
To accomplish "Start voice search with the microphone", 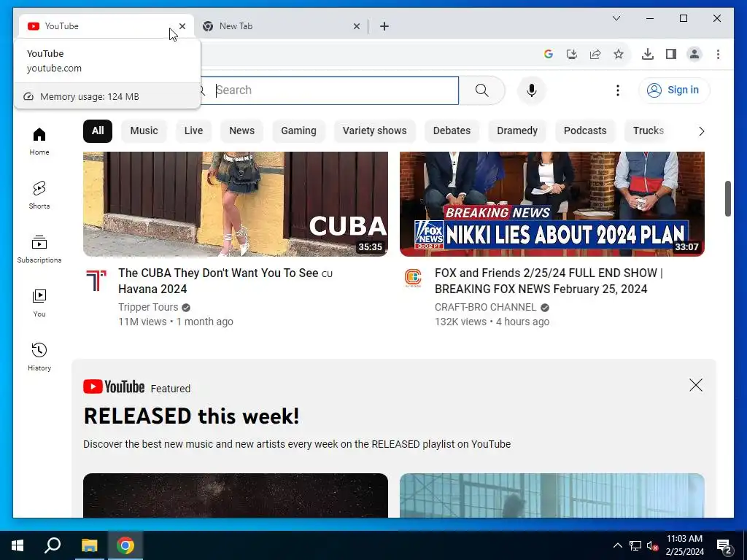I will pyautogui.click(x=532, y=90).
